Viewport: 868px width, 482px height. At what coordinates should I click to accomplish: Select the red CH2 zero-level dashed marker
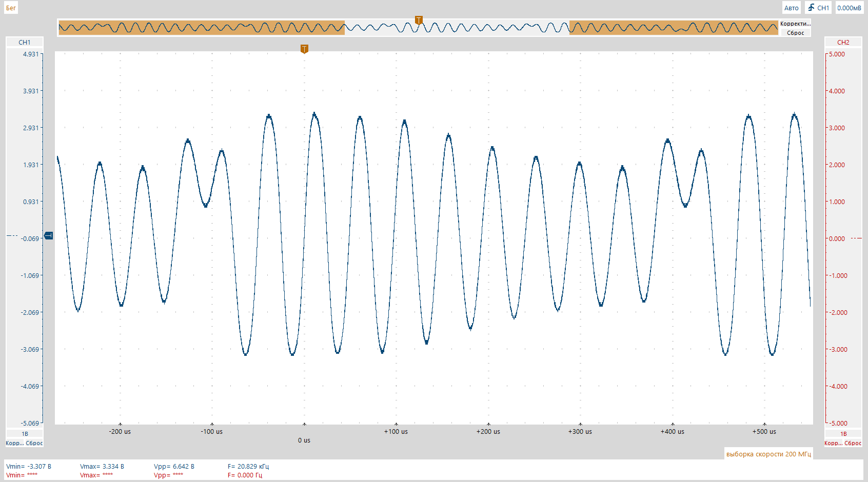[856, 238]
